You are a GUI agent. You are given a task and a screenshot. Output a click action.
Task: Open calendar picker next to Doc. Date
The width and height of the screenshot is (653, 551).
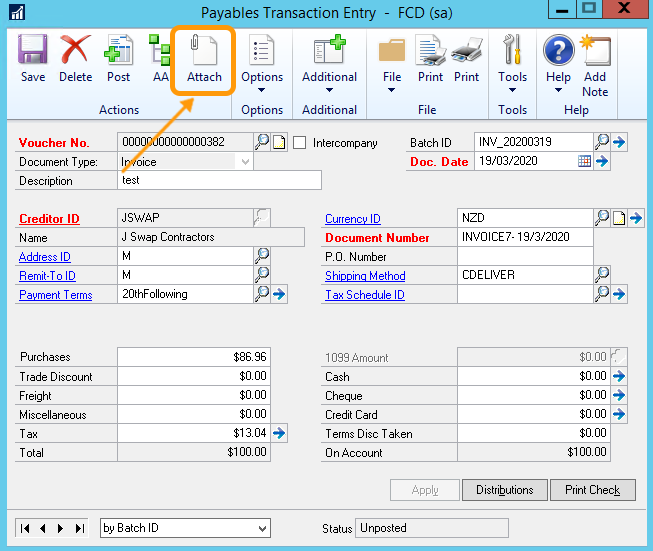pos(584,162)
